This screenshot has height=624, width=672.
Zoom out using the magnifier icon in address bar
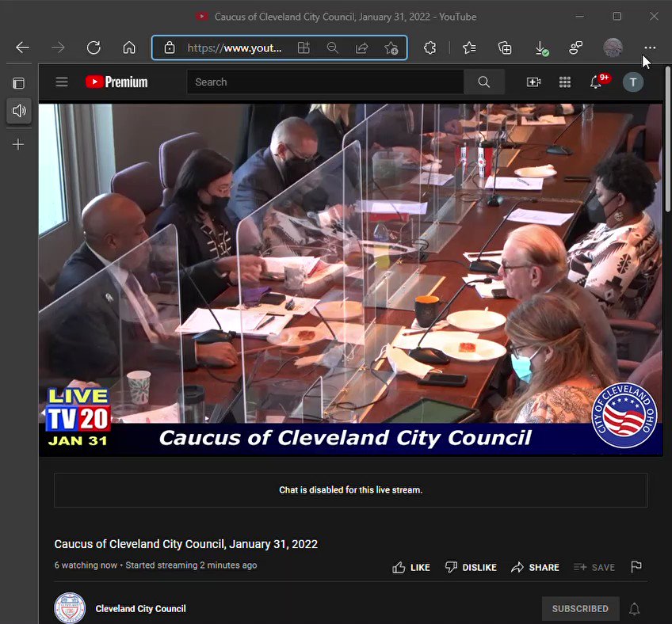click(333, 48)
